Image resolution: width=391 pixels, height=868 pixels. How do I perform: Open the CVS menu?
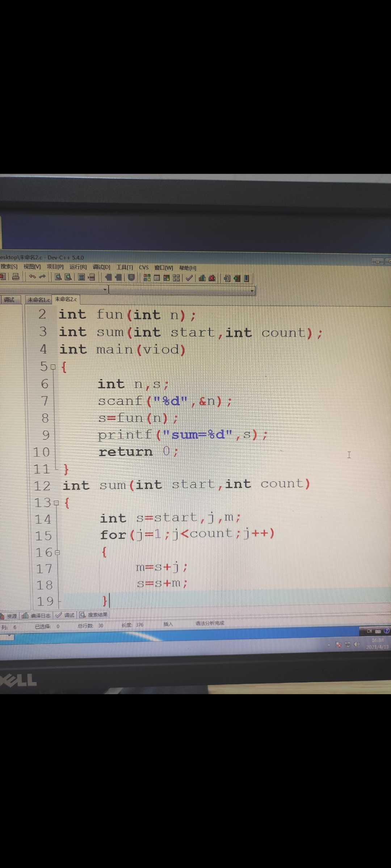(144, 268)
